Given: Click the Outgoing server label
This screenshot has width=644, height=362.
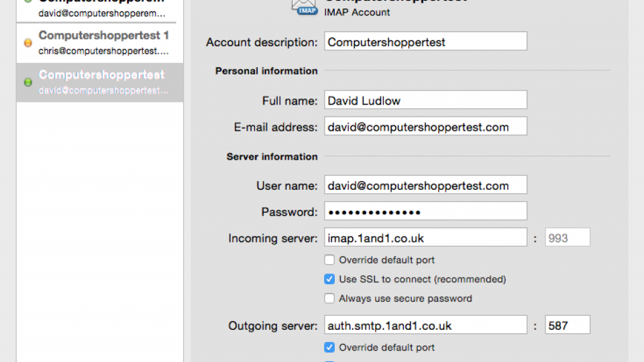Looking at the screenshot, I should click(x=273, y=326).
